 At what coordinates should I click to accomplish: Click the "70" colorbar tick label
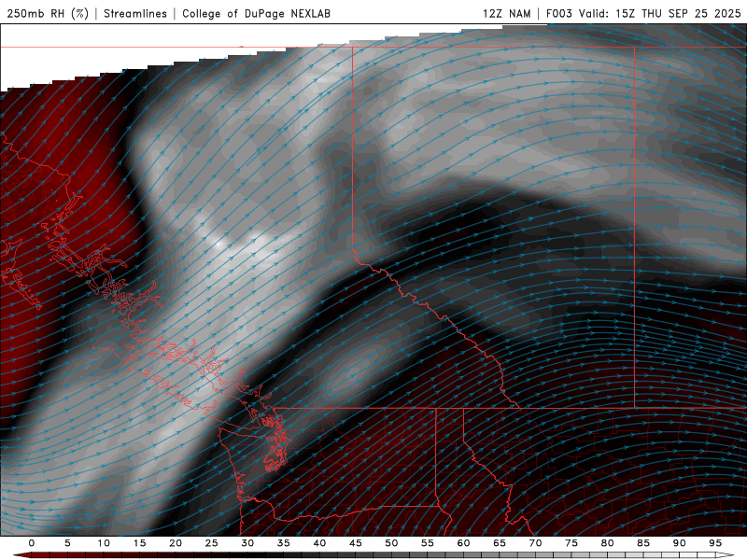coord(535,543)
